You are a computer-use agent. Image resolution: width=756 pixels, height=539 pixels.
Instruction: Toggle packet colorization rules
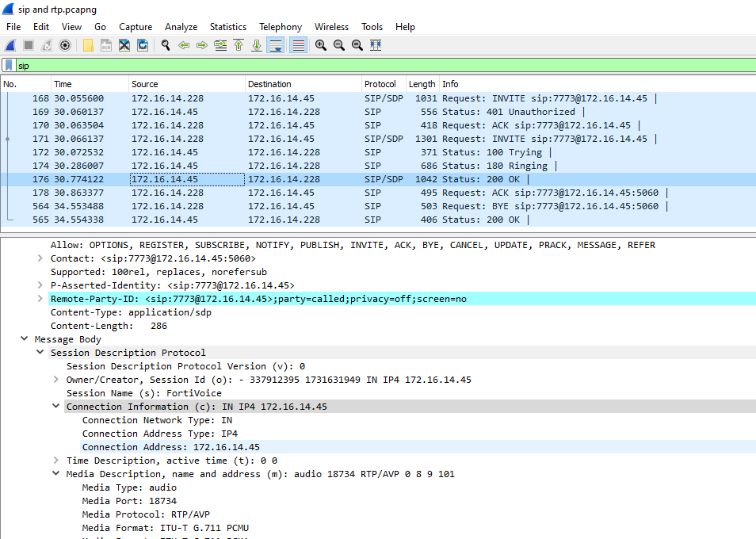[299, 46]
